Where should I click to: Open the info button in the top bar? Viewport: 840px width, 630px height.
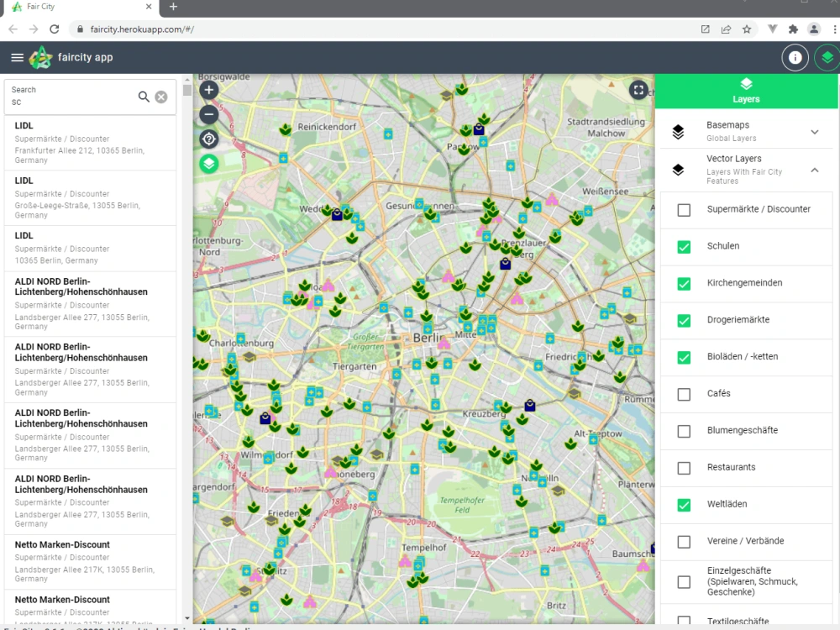795,57
